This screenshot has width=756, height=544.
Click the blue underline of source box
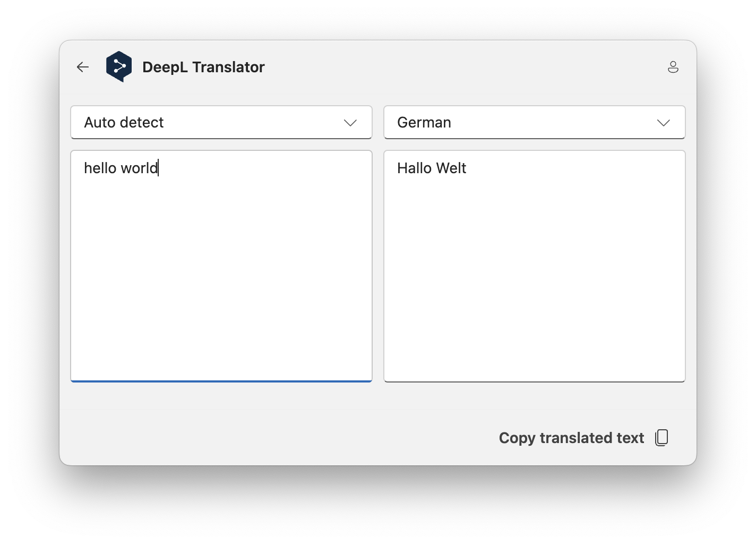click(x=221, y=381)
